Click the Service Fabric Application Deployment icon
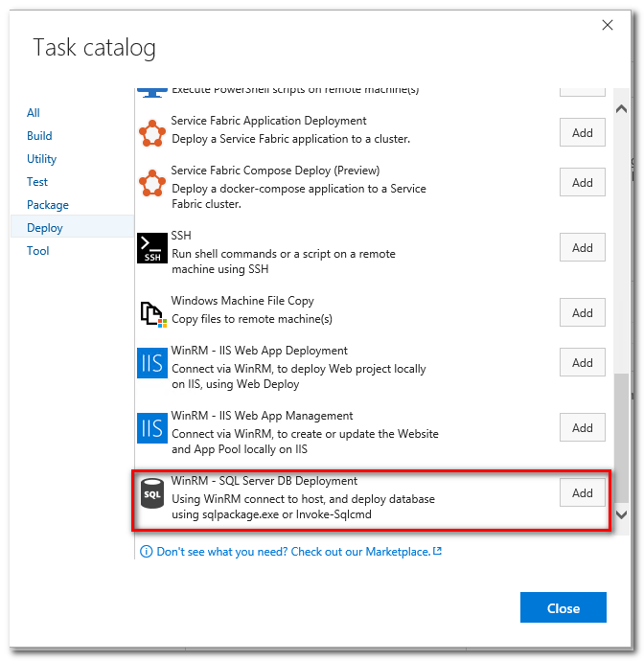Viewport: 644px width, 661px height. coord(151,133)
